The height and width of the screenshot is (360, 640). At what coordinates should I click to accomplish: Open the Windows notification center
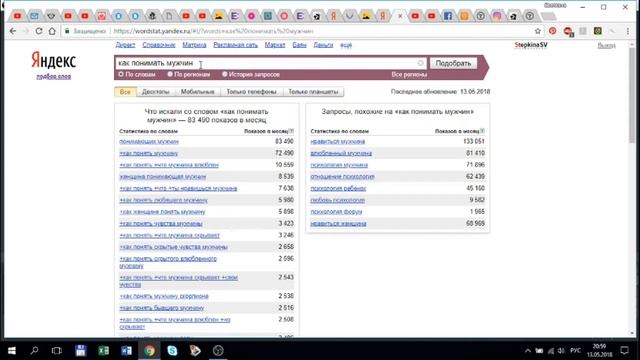(x=624, y=351)
